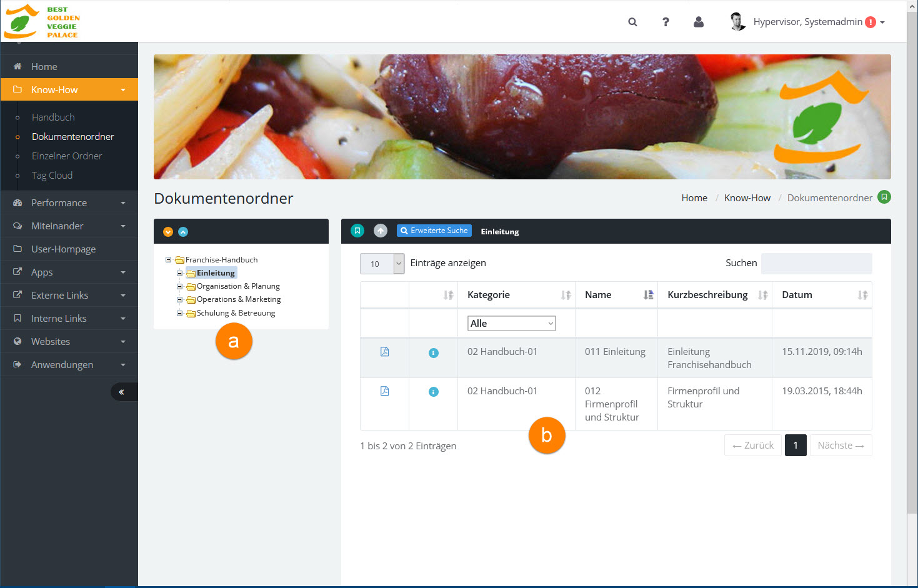Open the help question mark icon
The image size is (918, 588).
pos(666,22)
